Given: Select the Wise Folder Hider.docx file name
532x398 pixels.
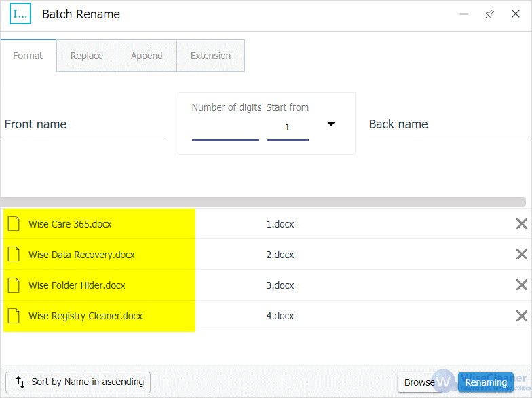Looking at the screenshot, I should coord(77,285).
